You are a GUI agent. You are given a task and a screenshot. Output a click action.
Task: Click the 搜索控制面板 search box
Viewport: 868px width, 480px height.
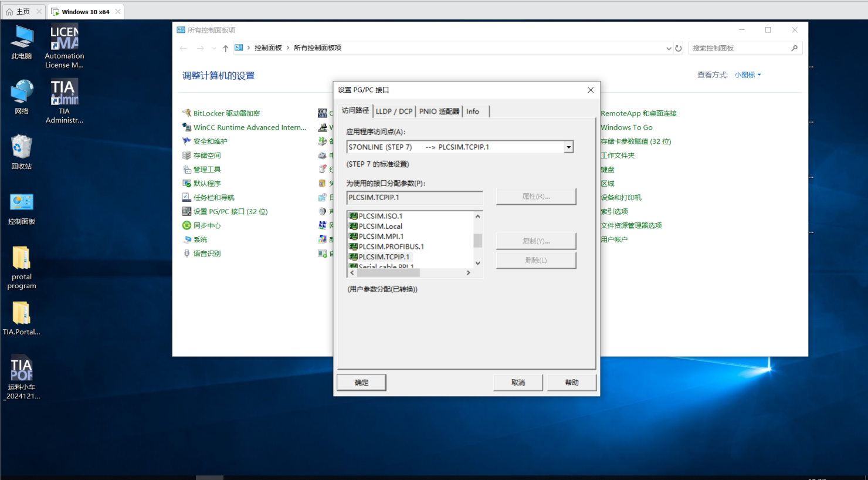tap(745, 48)
